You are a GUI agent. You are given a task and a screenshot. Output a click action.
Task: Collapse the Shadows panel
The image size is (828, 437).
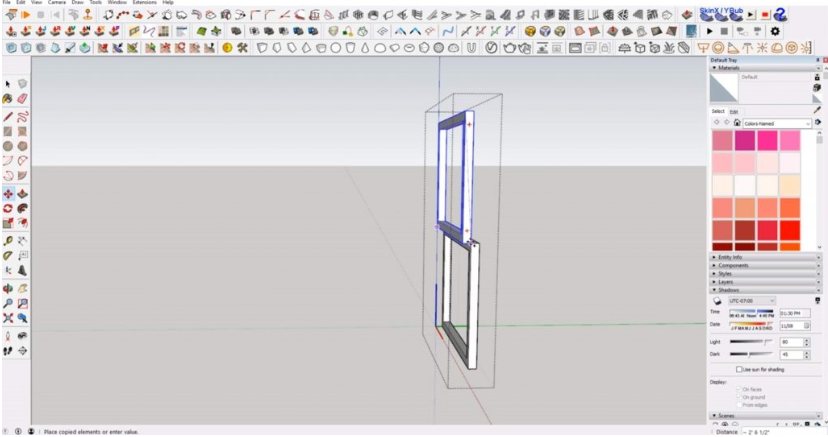(766, 290)
